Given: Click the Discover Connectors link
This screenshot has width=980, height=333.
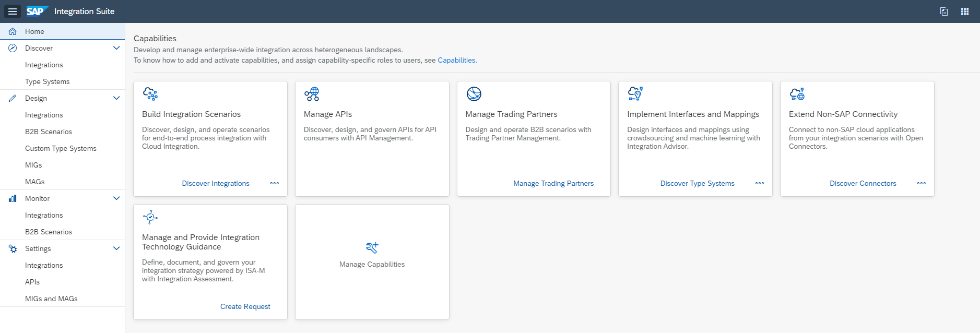Looking at the screenshot, I should (x=863, y=183).
